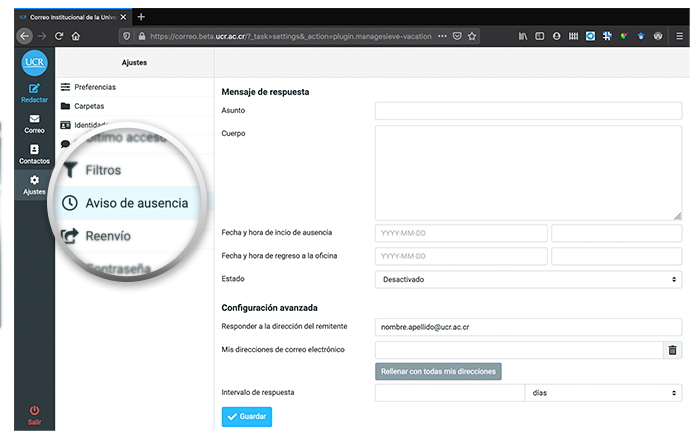Screen dimensions: 700x446
Task: Focus the Cuerpo message text area
Action: tap(528, 173)
